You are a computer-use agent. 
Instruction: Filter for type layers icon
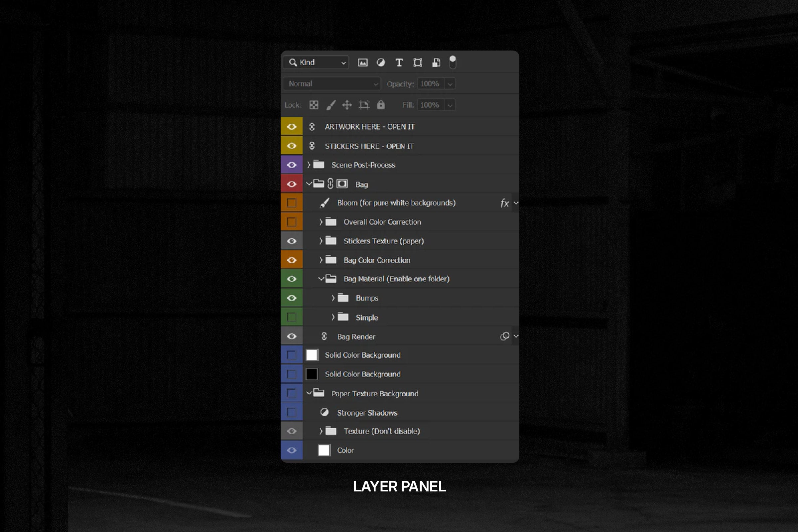[399, 63]
